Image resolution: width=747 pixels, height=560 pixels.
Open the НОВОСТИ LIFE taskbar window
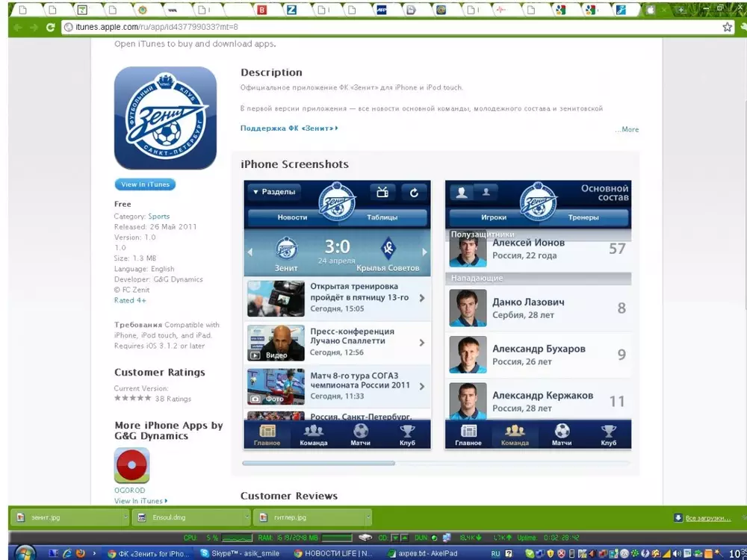pos(332,553)
